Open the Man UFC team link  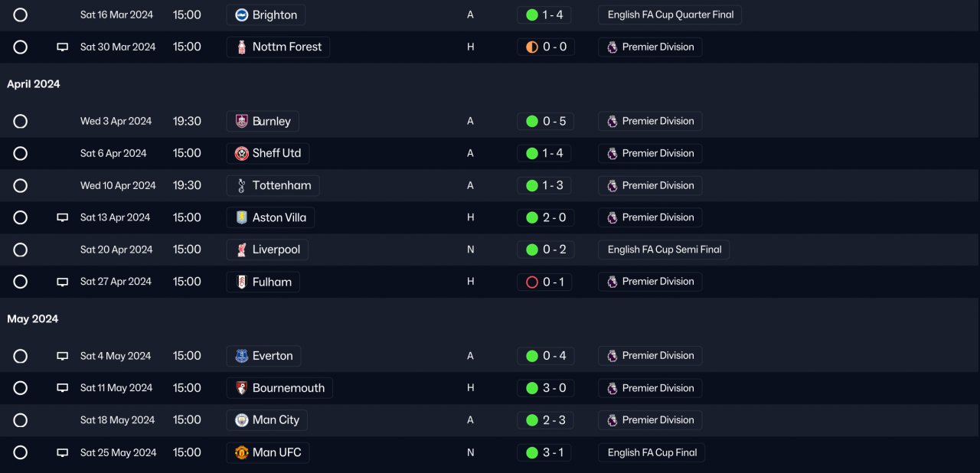click(276, 452)
